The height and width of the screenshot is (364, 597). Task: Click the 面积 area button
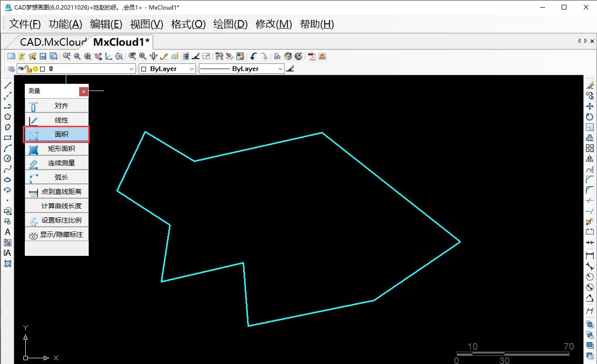point(57,134)
